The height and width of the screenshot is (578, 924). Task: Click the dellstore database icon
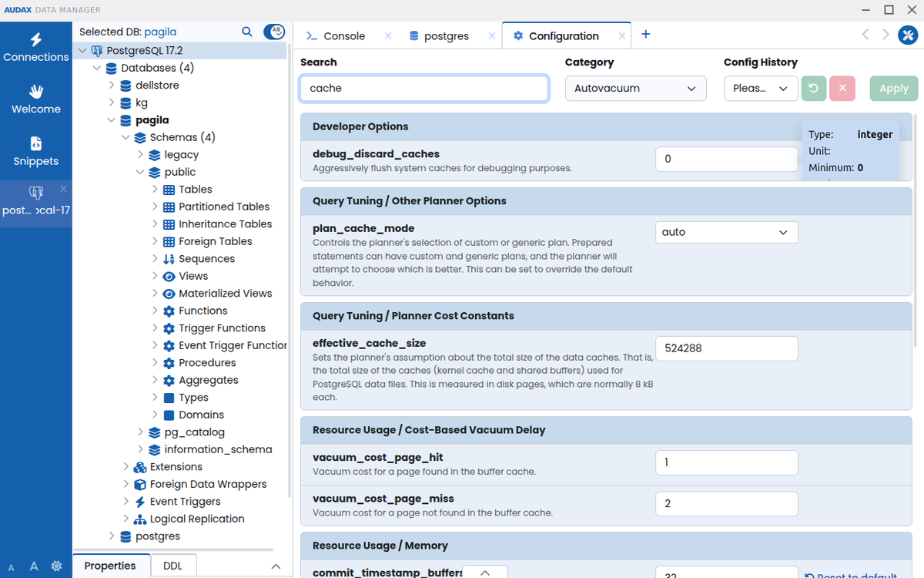pyautogui.click(x=126, y=86)
